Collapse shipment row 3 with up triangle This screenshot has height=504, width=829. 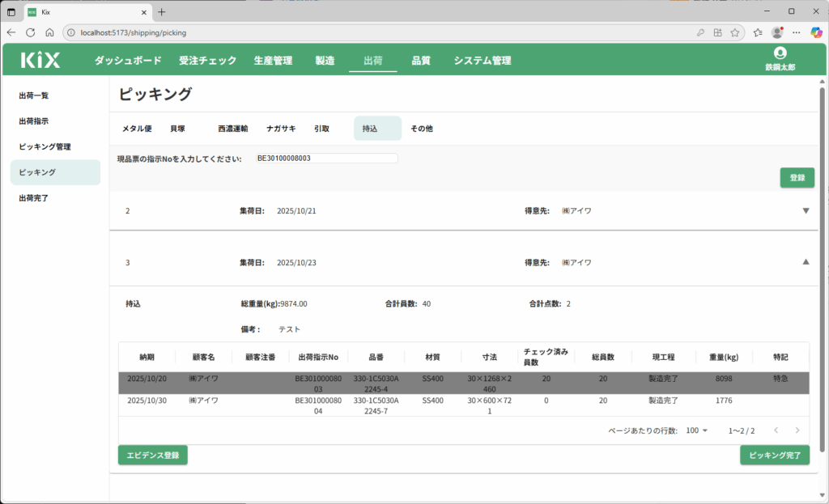tap(806, 262)
